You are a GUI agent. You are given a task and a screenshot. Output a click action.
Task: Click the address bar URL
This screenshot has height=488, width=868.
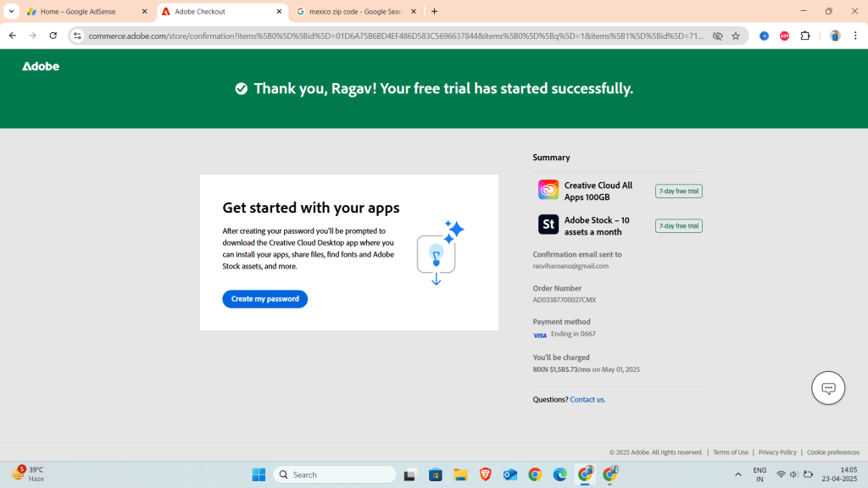click(396, 36)
